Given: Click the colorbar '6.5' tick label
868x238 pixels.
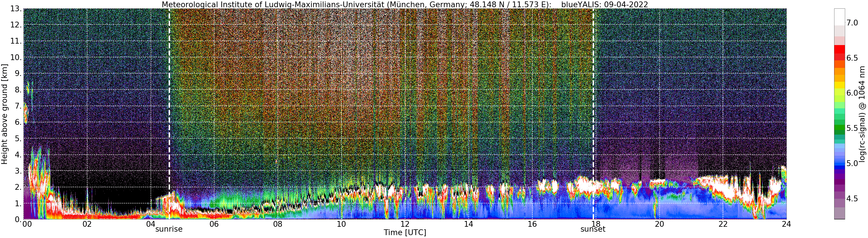Looking at the screenshot, I should pos(852,58).
